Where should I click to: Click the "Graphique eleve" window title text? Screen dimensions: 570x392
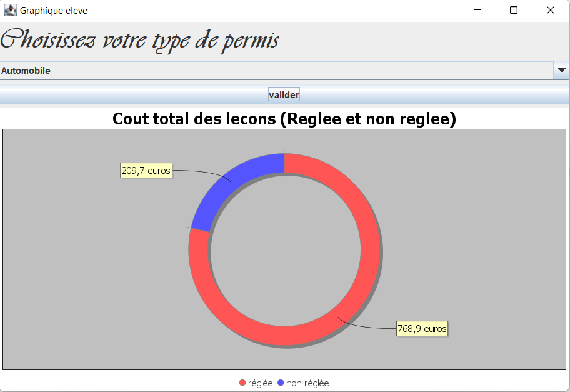pyautogui.click(x=54, y=11)
